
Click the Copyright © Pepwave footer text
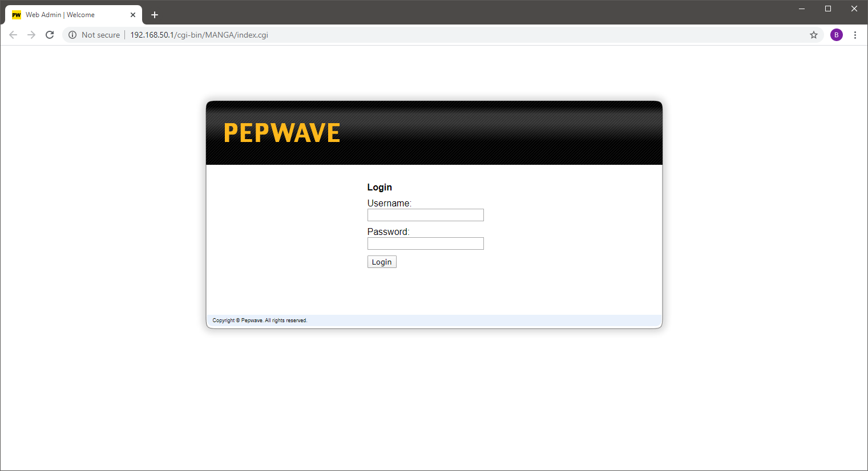tap(260, 320)
